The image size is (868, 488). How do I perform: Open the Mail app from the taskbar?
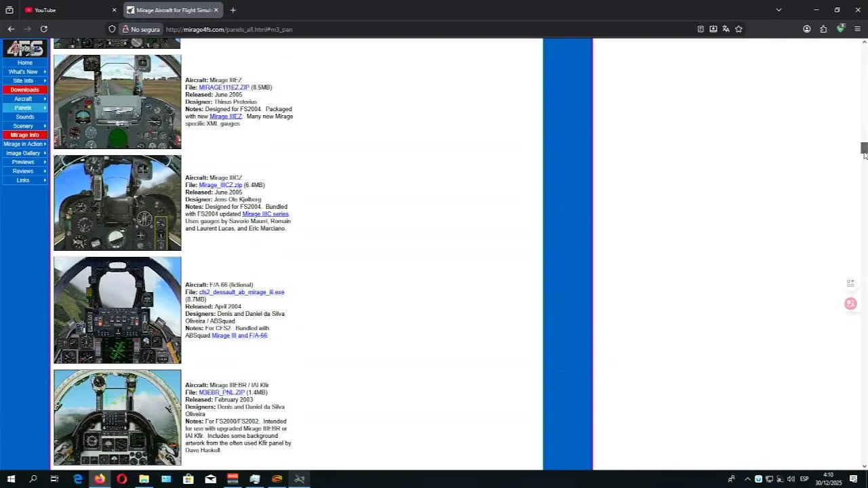210,479
